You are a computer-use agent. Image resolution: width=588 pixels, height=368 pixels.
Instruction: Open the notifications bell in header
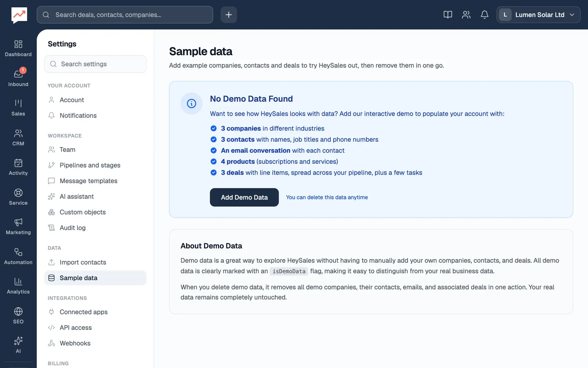tap(484, 15)
